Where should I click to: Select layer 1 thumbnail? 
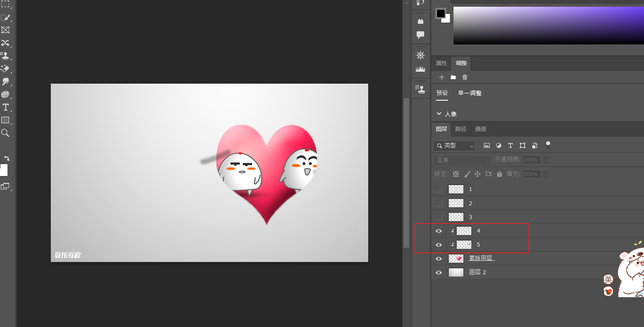[456, 189]
